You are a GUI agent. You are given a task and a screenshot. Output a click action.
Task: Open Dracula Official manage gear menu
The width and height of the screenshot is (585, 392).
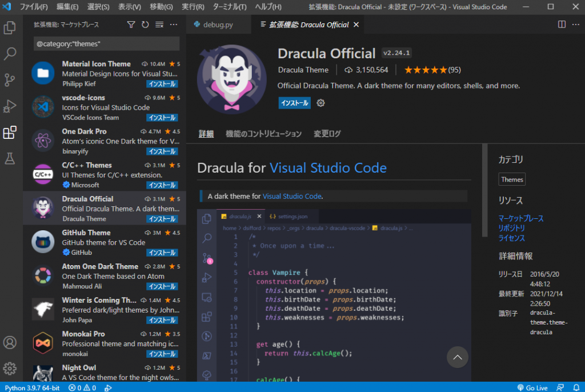tap(320, 103)
